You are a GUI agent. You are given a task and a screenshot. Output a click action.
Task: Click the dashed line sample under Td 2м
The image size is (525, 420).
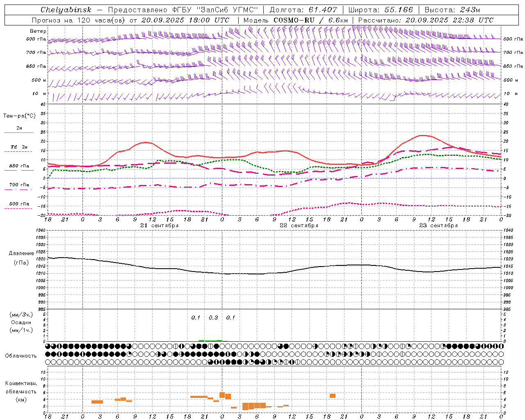pyautogui.click(x=18, y=151)
